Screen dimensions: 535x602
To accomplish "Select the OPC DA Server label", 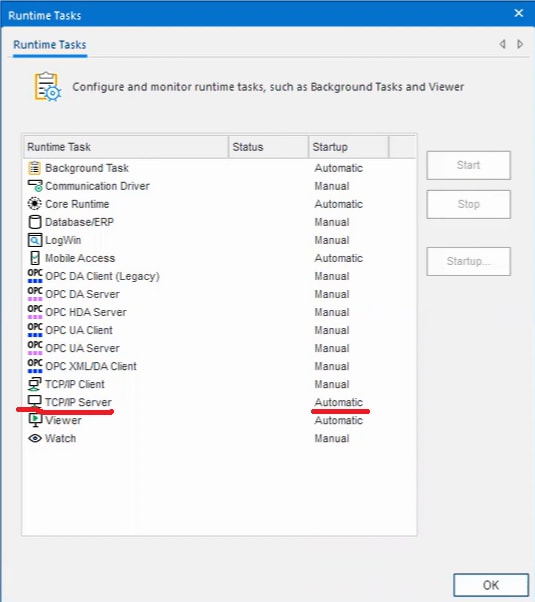I will click(x=82, y=294).
